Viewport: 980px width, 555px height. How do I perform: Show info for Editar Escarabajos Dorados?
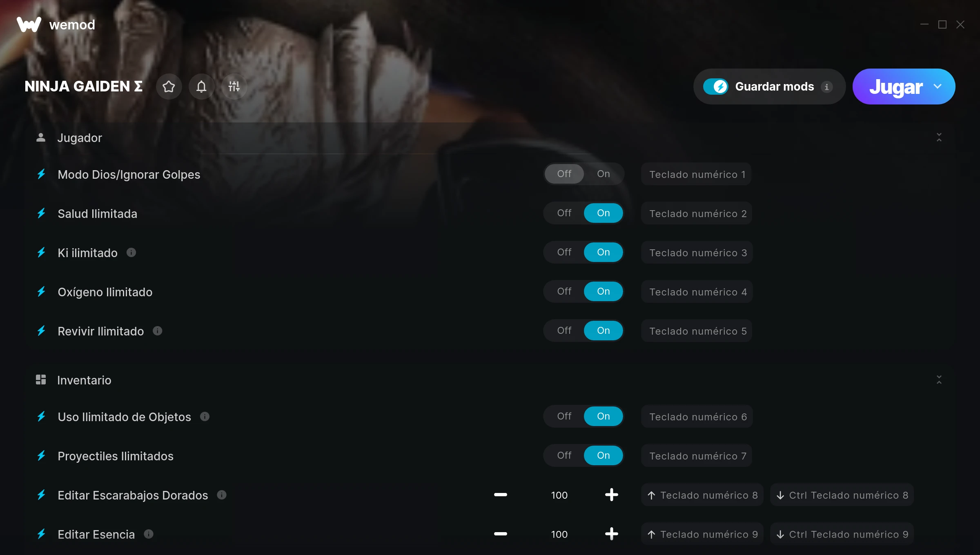(222, 495)
